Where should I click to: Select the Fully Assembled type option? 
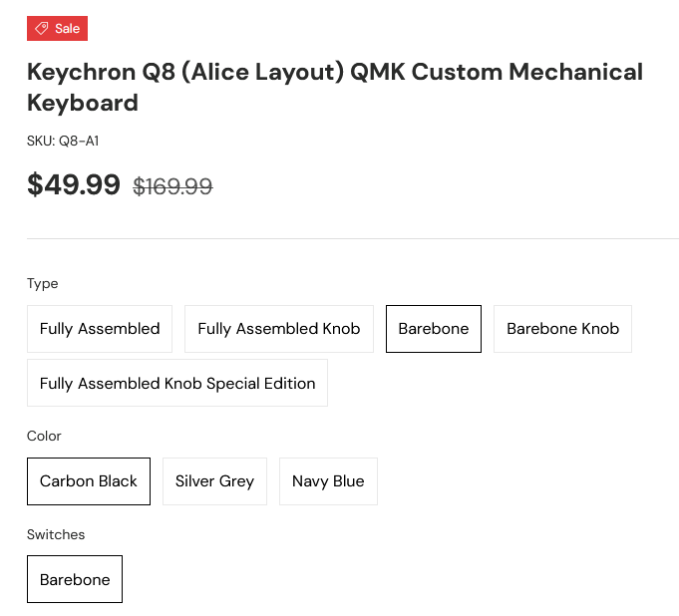100,329
